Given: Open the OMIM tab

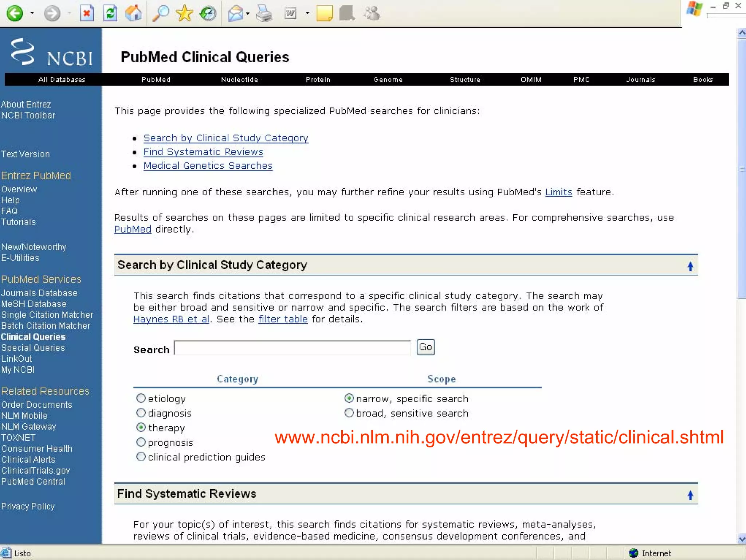Looking at the screenshot, I should coord(531,79).
